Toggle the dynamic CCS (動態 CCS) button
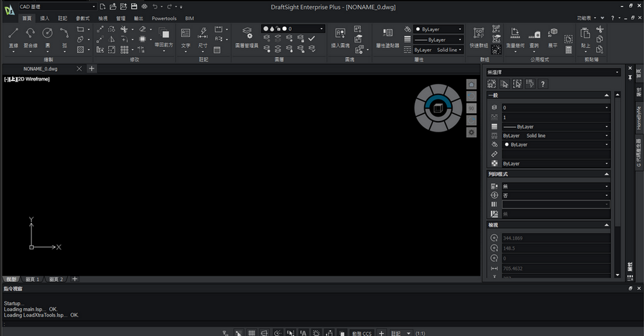Screen dimensions: 644x336 tap(361, 333)
